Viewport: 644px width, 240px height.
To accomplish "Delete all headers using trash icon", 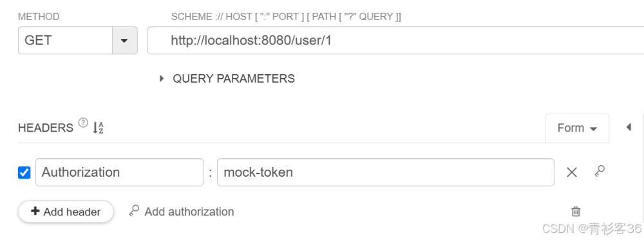I will (x=576, y=212).
